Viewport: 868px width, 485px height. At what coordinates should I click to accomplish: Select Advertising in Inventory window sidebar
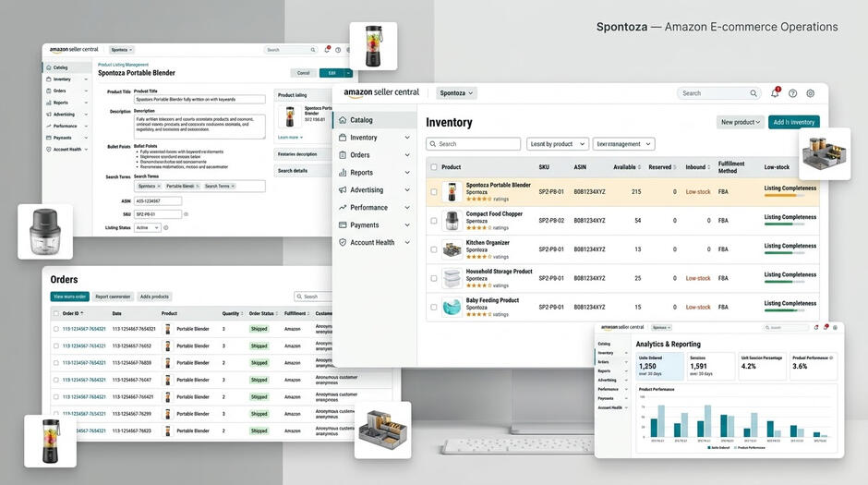[x=367, y=190]
